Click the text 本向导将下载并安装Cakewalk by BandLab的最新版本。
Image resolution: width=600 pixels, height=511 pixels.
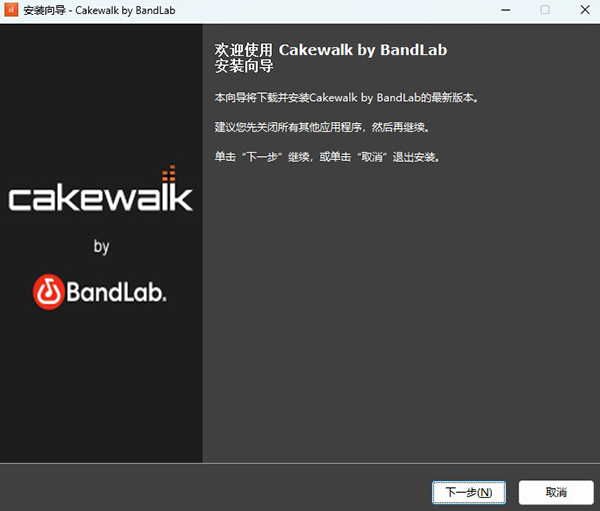coord(346,98)
